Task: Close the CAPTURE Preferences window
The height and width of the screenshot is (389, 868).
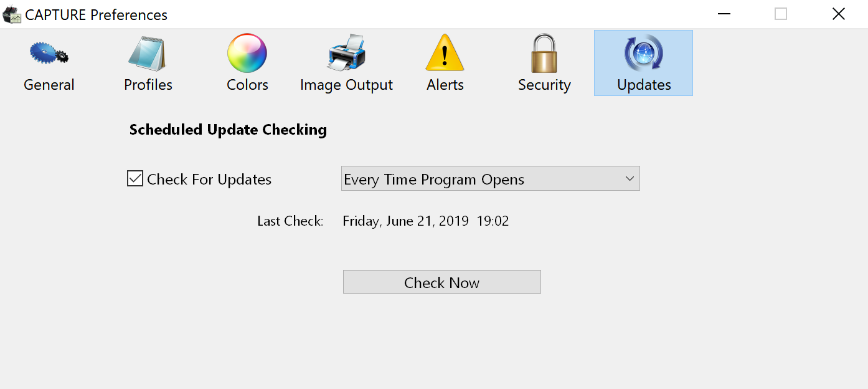Action: point(838,14)
